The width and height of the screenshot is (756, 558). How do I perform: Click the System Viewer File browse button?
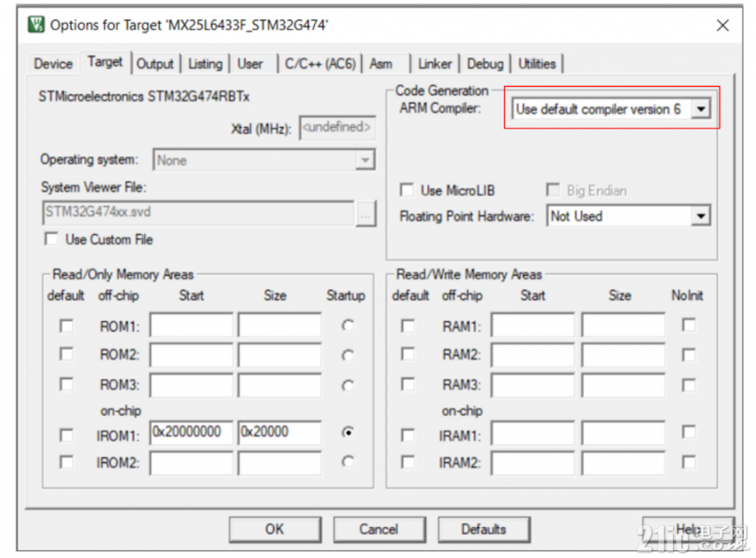[x=365, y=213]
